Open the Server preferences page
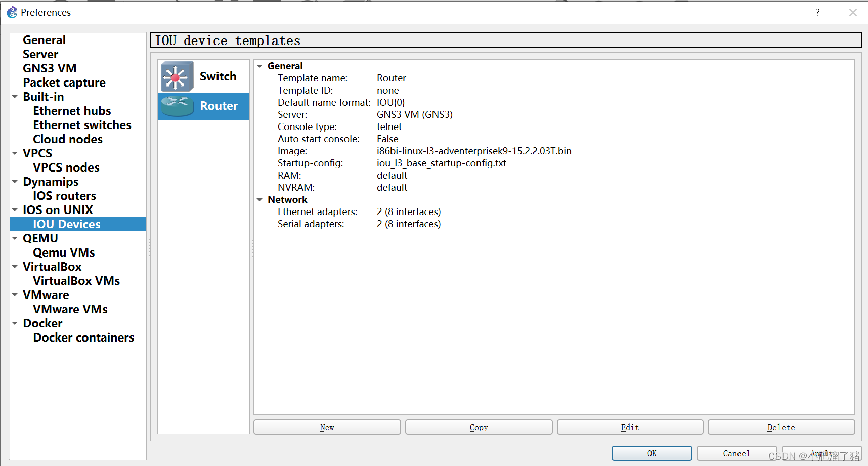The height and width of the screenshot is (466, 868). tap(40, 54)
